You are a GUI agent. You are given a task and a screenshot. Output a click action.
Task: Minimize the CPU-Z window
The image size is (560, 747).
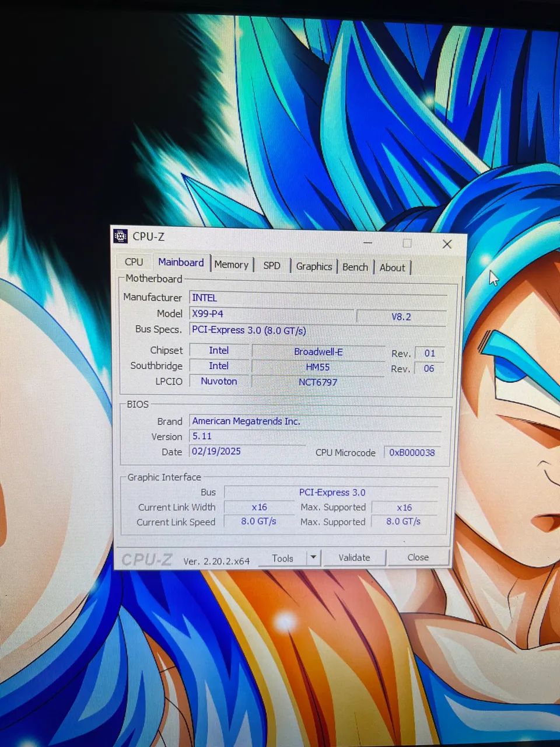pyautogui.click(x=368, y=243)
